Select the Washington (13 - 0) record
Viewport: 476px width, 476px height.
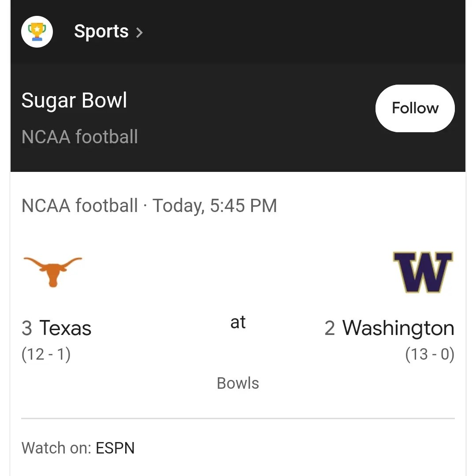coord(430,354)
